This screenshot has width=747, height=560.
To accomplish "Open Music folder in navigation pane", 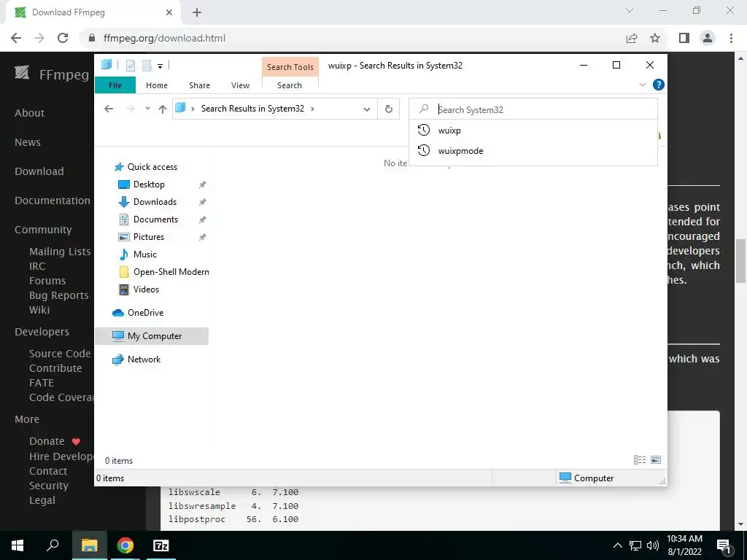I will click(145, 254).
